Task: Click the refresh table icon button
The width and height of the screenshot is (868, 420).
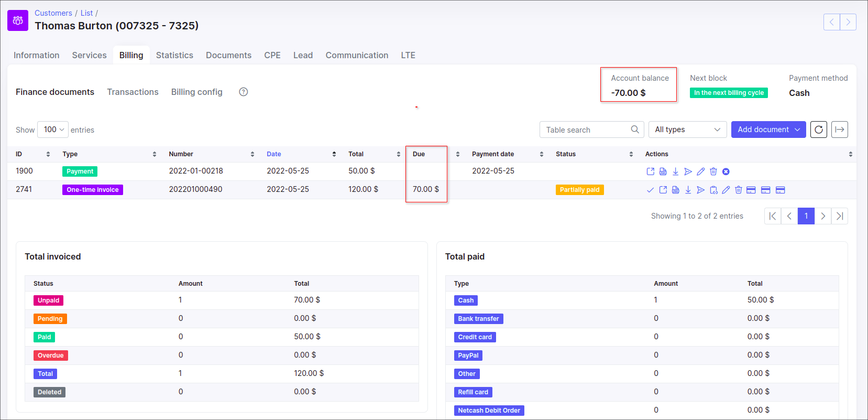Action: (818, 130)
